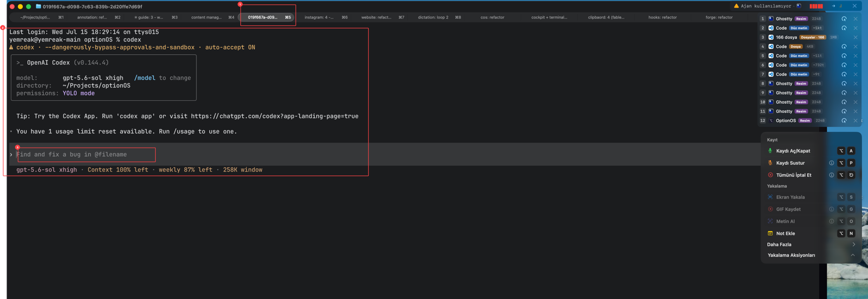Image resolution: width=868 pixels, height=299 pixels.
Task: Restore item 4 Code Dosya via circular arrow
Action: pos(844,47)
